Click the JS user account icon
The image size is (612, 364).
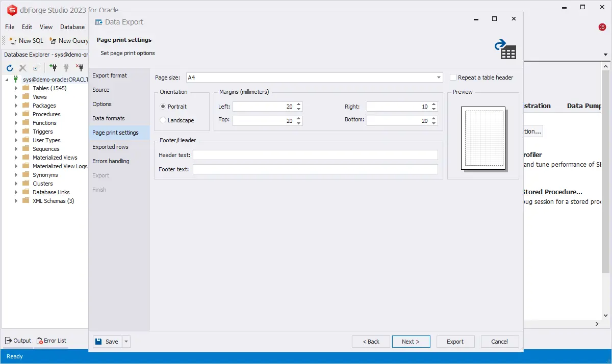602,27
